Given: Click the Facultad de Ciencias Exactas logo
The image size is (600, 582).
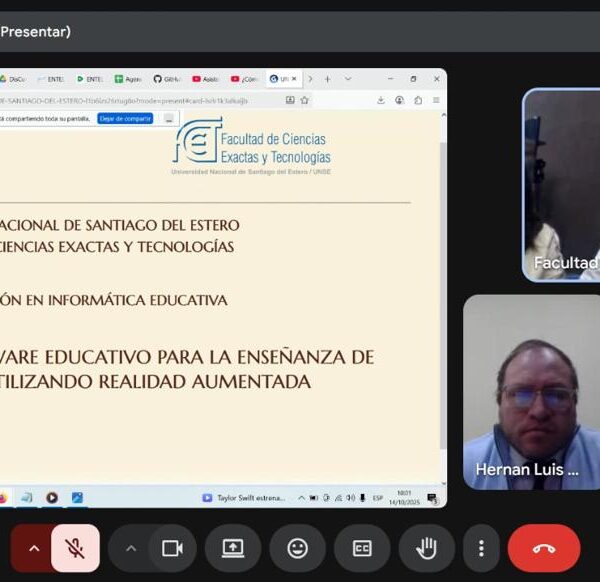Looking at the screenshot, I should [251, 146].
